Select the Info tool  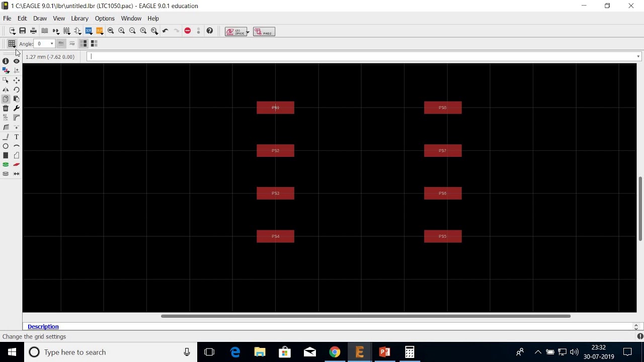(6, 61)
